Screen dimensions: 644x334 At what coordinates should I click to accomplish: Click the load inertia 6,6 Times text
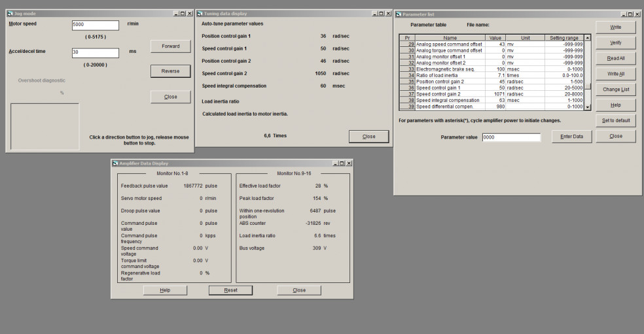point(275,136)
